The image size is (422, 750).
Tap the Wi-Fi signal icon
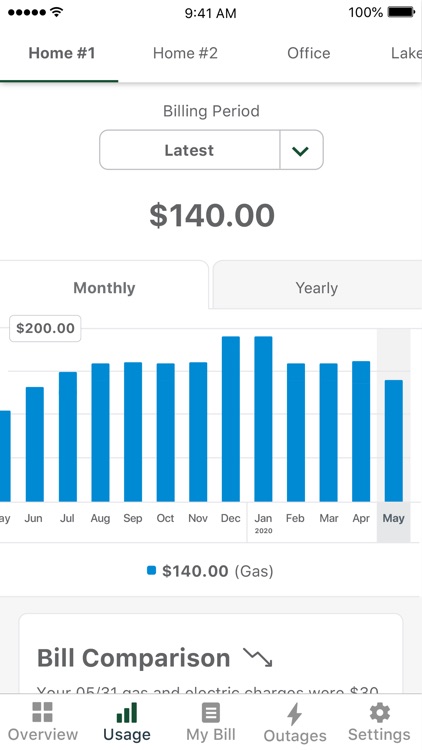point(57,12)
